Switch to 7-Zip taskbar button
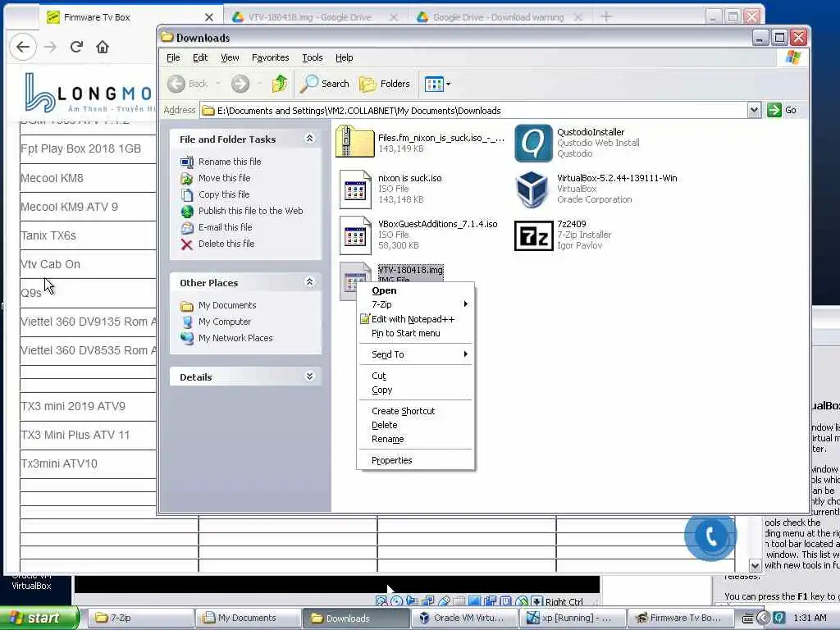 pyautogui.click(x=139, y=619)
